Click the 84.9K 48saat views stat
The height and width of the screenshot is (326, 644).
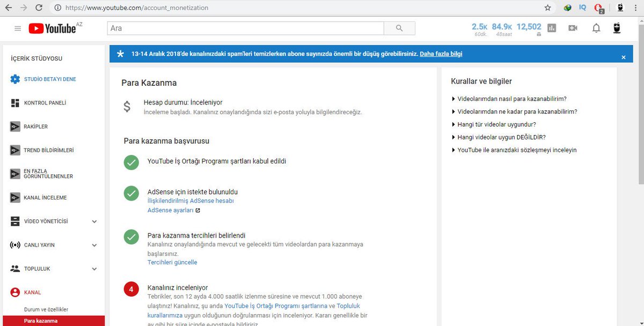(502, 29)
